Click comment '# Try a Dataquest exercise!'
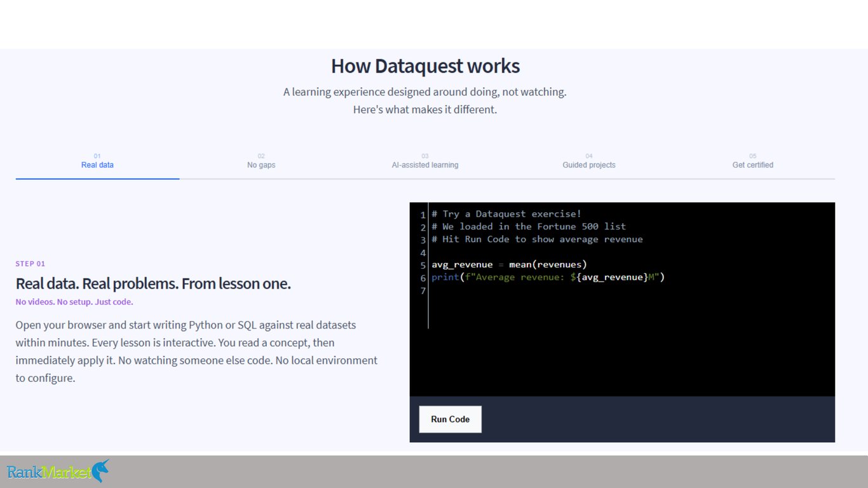Image resolution: width=868 pixels, height=488 pixels. pyautogui.click(x=506, y=214)
